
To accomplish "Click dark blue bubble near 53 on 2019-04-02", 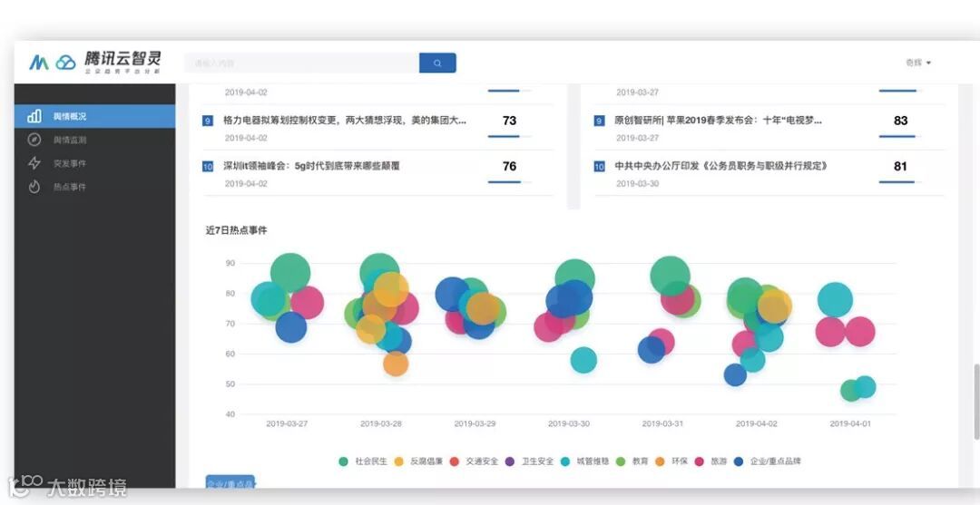I will pos(735,374).
